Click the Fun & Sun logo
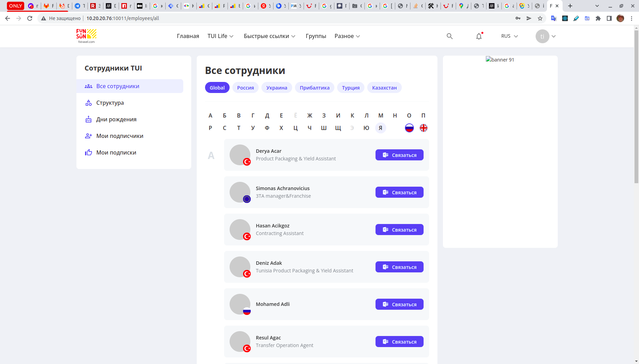The width and height of the screenshot is (639, 364). [x=86, y=36]
